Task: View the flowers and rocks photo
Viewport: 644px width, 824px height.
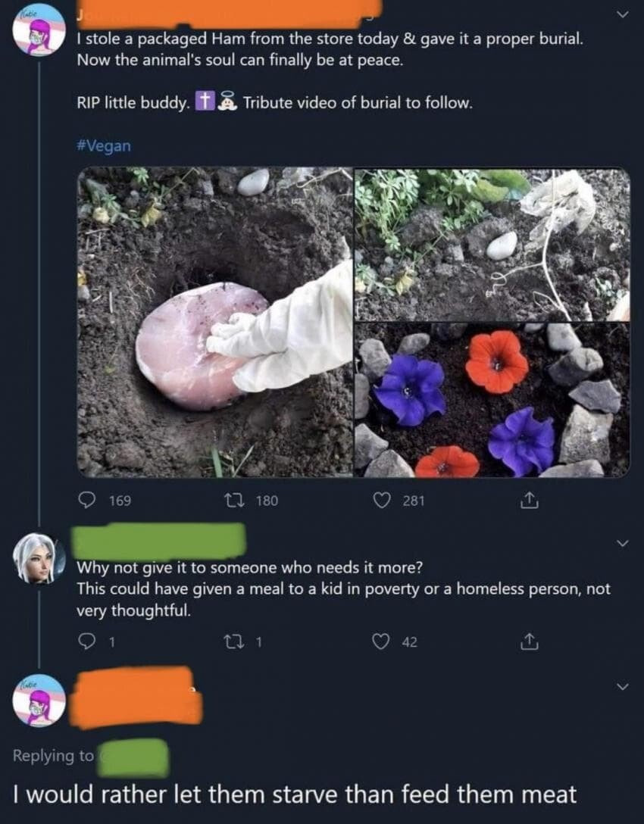Action: tap(492, 400)
